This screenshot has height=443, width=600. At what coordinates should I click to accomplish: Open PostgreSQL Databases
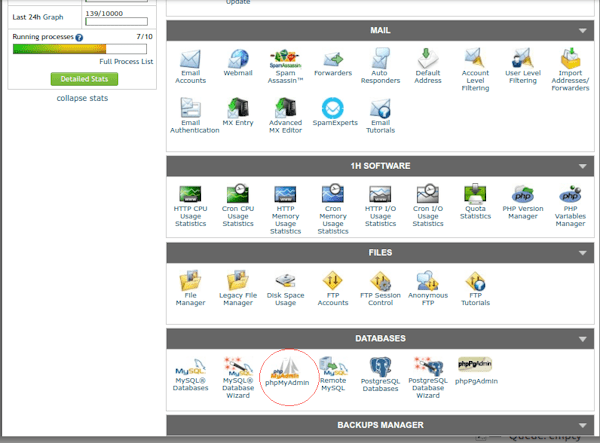coord(380,375)
